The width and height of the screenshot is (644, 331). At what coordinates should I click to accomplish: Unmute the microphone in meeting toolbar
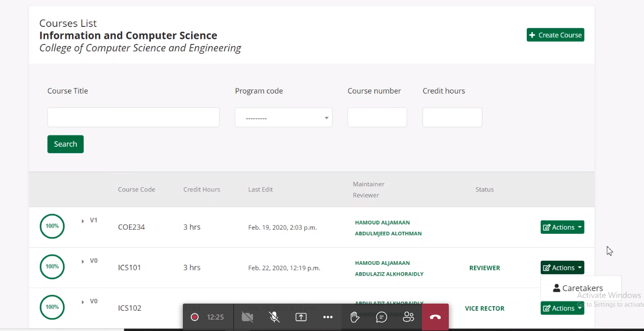point(275,317)
